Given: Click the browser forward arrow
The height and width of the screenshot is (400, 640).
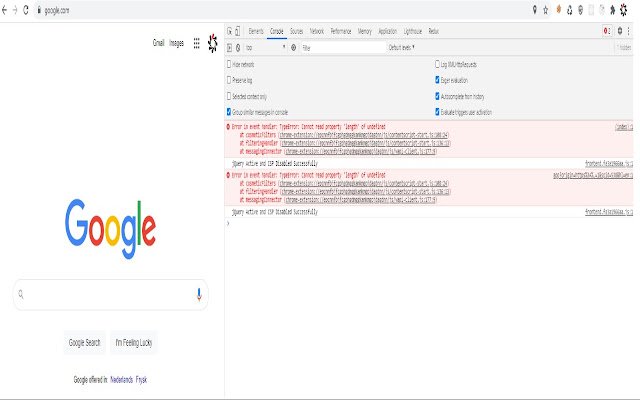Looking at the screenshot, I should point(15,10).
